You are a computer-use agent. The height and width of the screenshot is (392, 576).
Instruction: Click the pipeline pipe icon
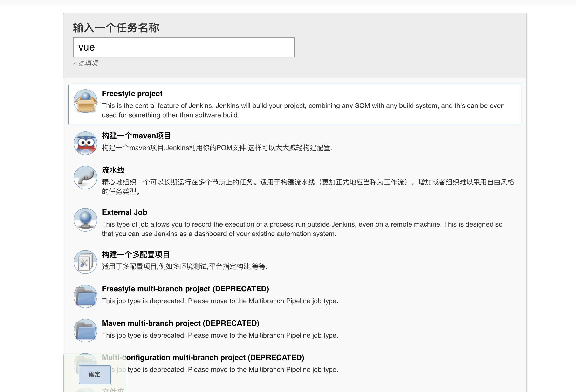[x=85, y=178]
